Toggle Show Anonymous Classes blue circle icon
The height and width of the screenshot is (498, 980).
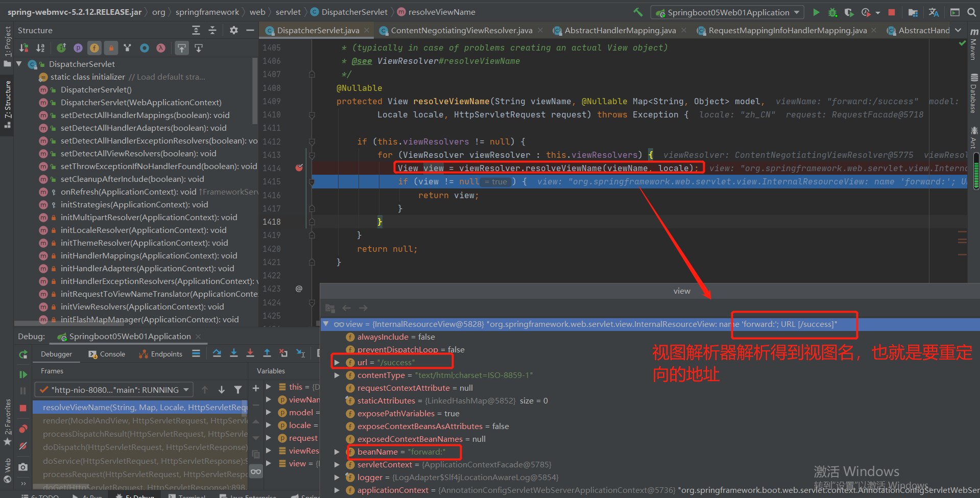pyautogui.click(x=145, y=48)
